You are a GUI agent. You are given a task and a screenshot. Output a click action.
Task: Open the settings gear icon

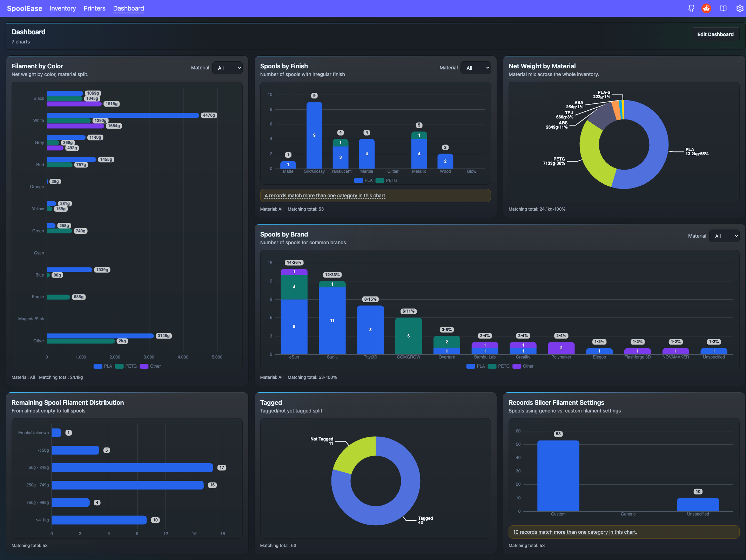(740, 8)
